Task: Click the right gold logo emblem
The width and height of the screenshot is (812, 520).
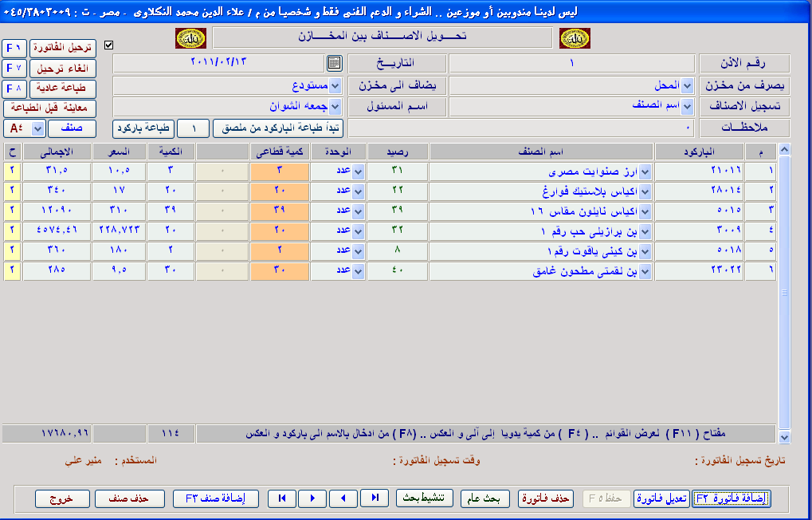Action: (575, 38)
